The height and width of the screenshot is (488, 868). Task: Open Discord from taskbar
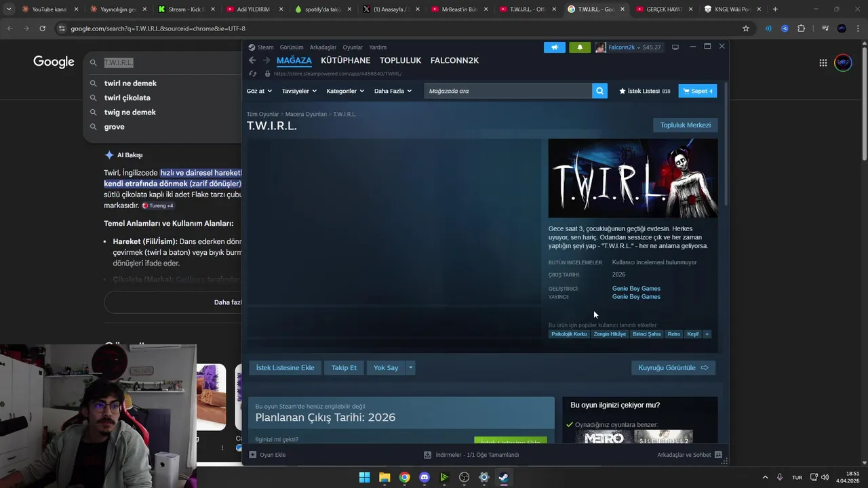point(425,477)
